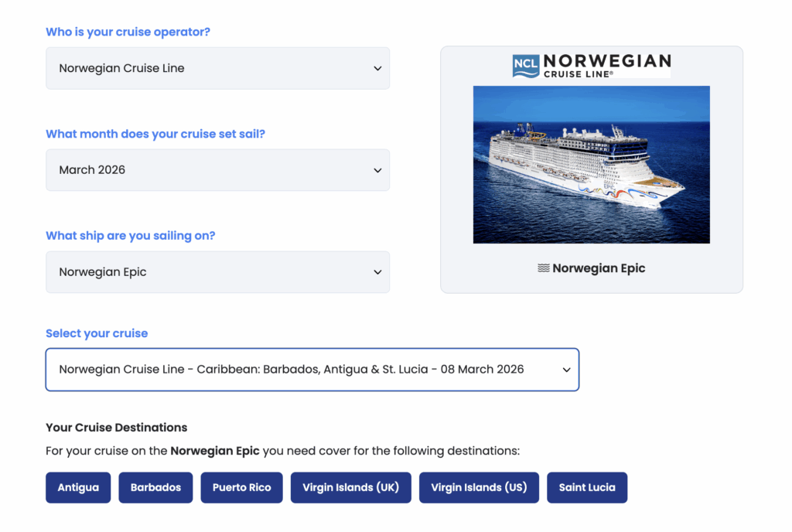792x532 pixels.
Task: Click the waves icon beside Norwegian Epic
Action: click(x=544, y=268)
